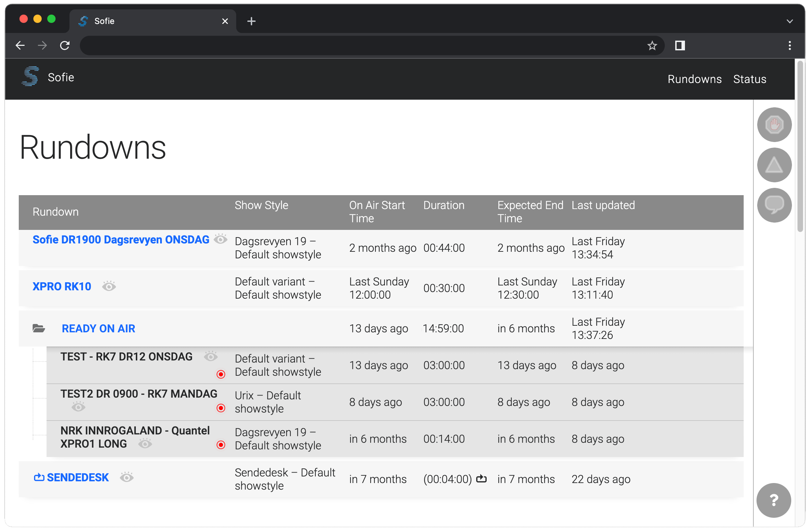810x532 pixels.
Task: Toggle eye icon next to XPRO RK10
Action: pos(109,286)
